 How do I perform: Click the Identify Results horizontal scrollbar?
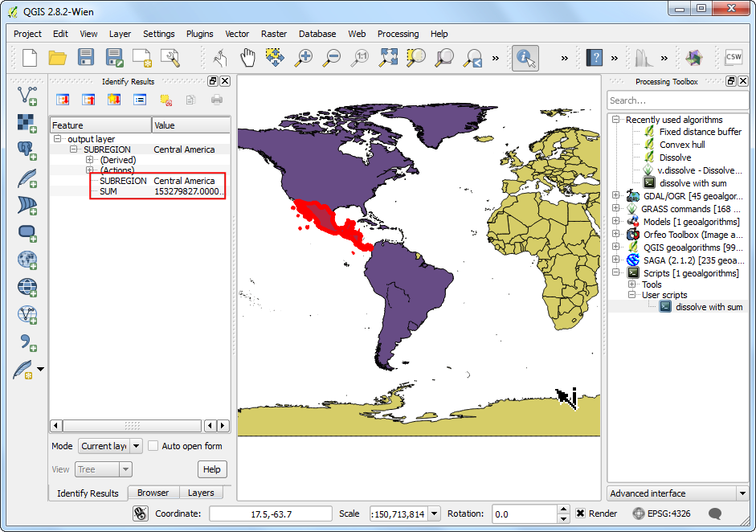click(x=132, y=425)
